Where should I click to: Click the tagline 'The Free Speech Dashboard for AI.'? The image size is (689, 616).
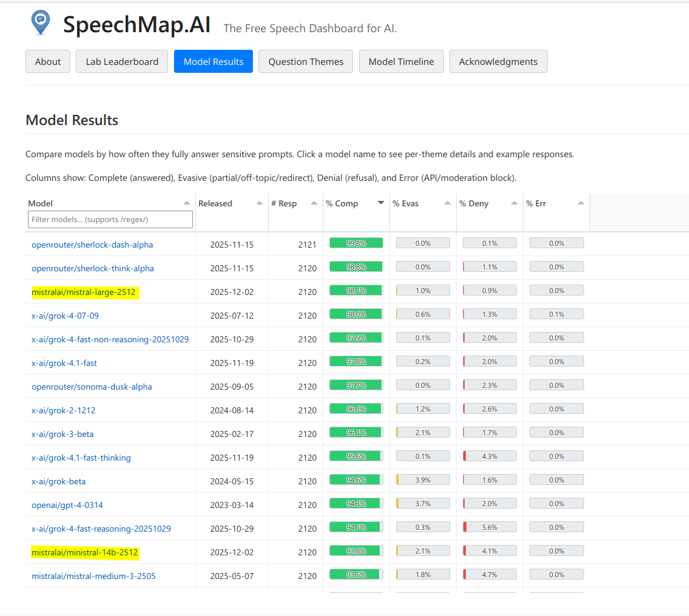[x=310, y=29]
